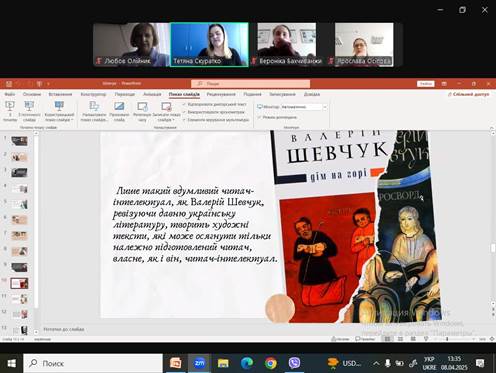Viewport: 496px width, 373px height.
Task: Toggle the presenter view checkbox
Action: pyautogui.click(x=259, y=117)
